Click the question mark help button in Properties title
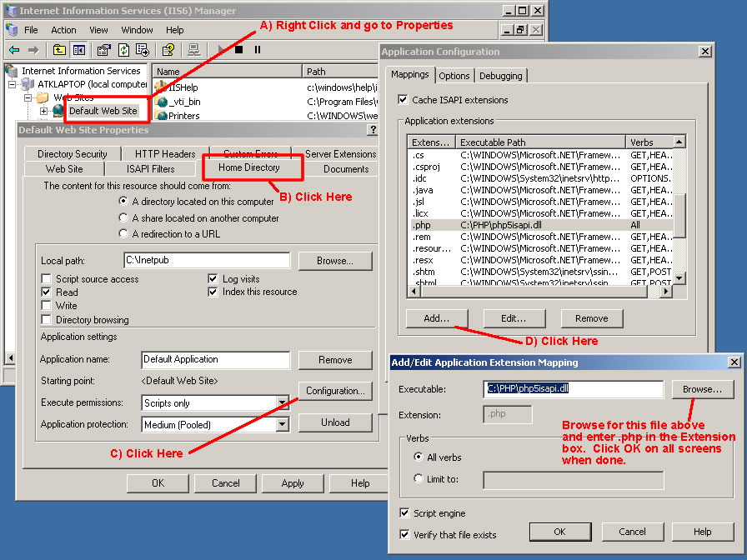 coord(373,129)
